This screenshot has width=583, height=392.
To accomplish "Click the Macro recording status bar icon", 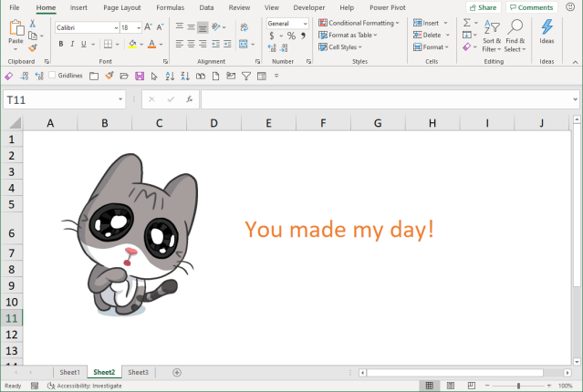I will pyautogui.click(x=35, y=386).
